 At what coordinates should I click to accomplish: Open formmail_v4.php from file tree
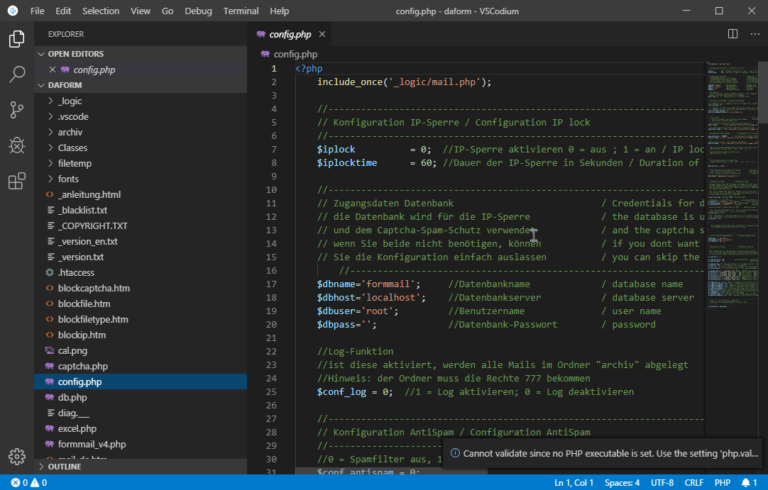click(x=141, y=444)
